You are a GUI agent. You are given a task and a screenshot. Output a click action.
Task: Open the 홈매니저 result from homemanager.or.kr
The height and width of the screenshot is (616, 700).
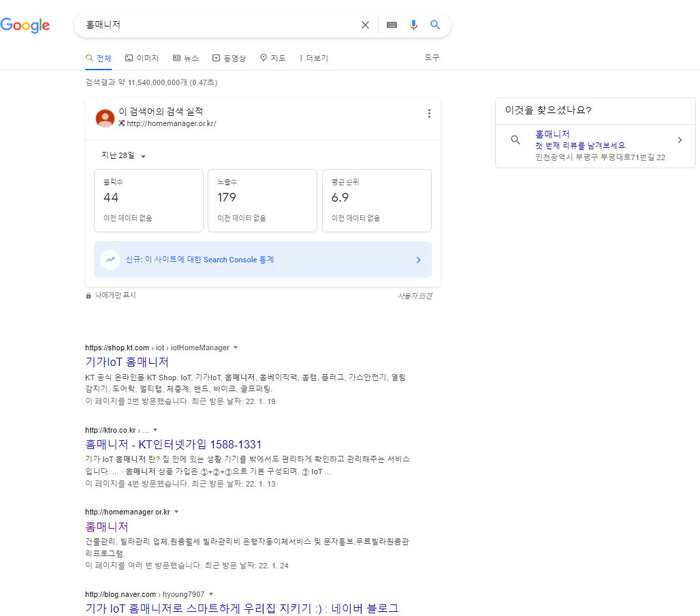click(107, 527)
